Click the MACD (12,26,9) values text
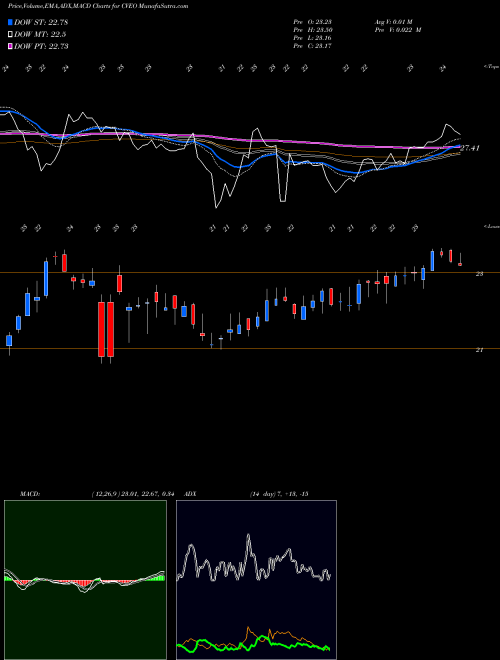Image resolution: width=500 pixels, height=660 pixels. tap(133, 493)
